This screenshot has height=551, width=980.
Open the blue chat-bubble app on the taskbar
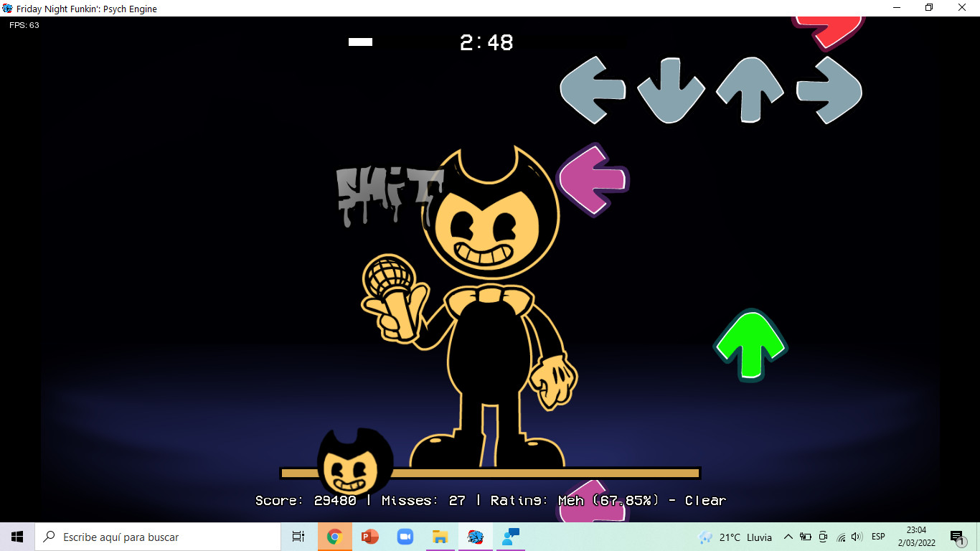[x=511, y=537]
